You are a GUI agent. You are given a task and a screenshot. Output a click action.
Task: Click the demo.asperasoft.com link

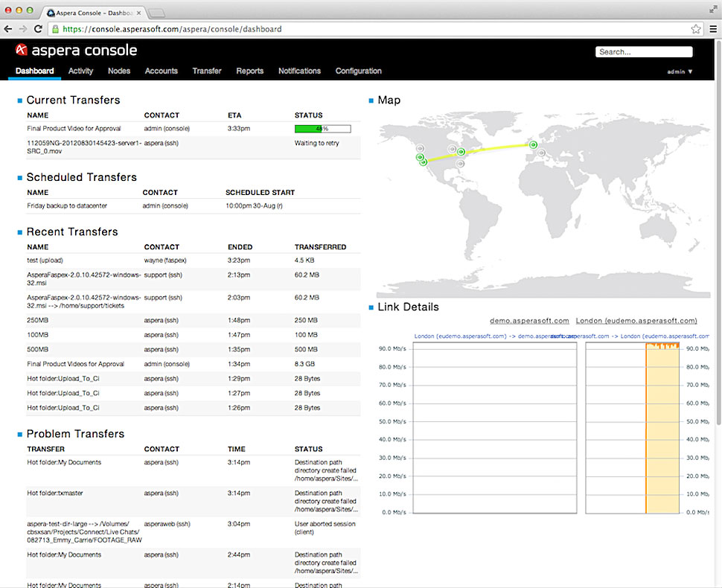pos(529,321)
